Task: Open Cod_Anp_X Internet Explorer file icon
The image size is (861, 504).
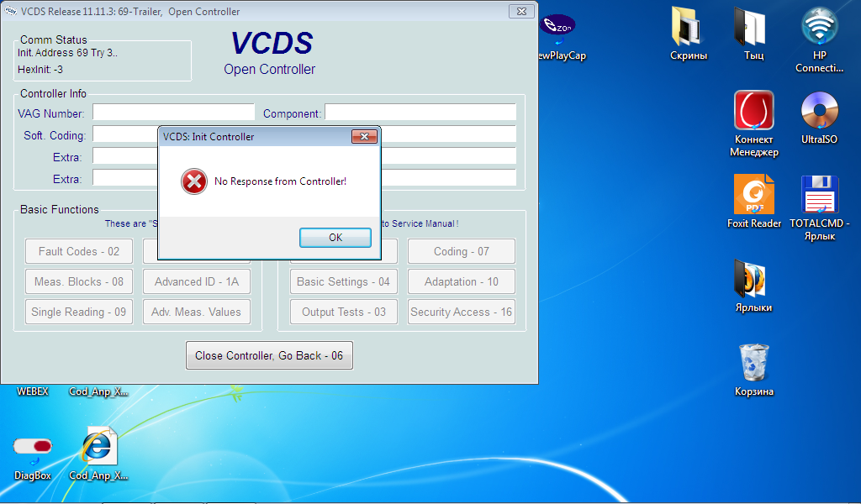Action: click(x=98, y=453)
